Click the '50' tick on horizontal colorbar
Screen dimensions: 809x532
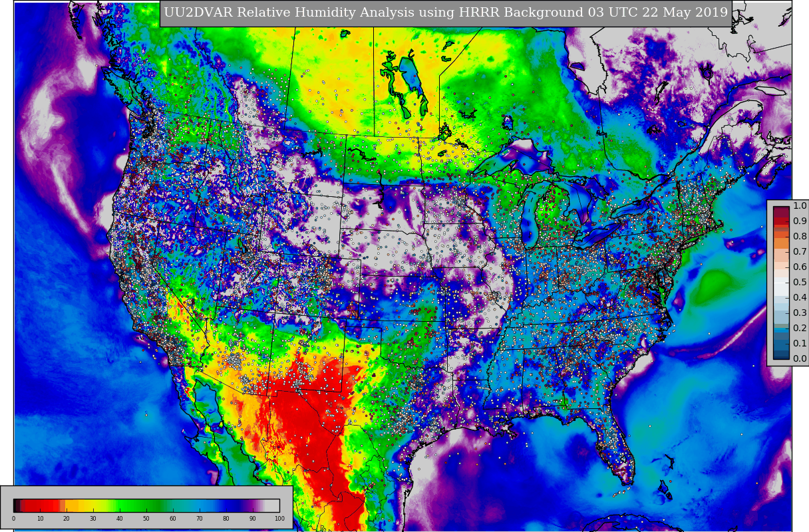[x=146, y=519]
